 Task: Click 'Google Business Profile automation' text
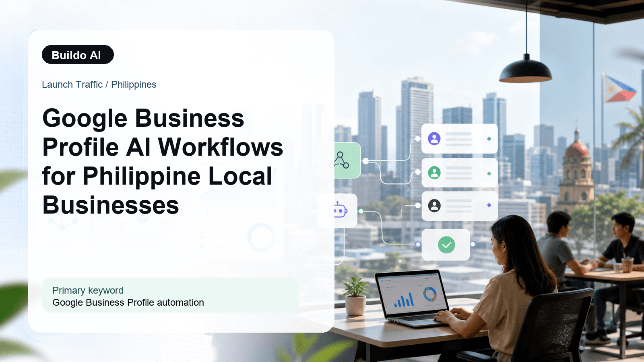[x=128, y=302]
